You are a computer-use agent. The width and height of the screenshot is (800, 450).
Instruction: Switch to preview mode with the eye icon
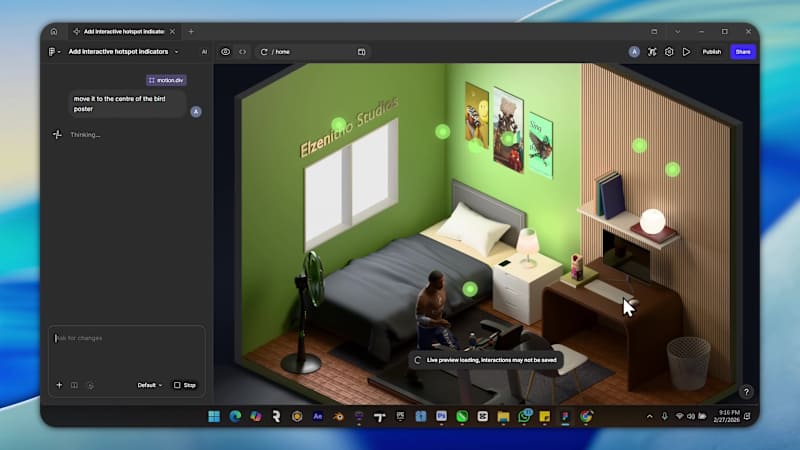coord(225,52)
